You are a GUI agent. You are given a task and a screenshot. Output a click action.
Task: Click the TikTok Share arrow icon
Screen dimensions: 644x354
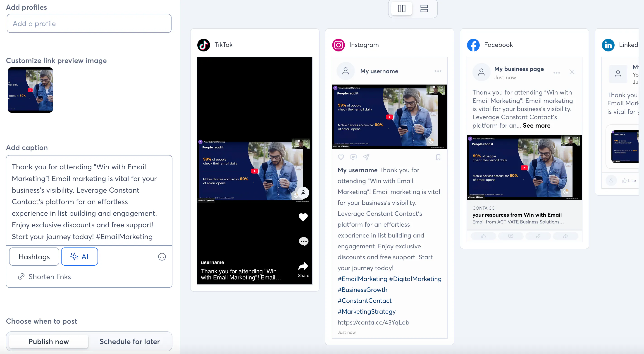coord(303,267)
